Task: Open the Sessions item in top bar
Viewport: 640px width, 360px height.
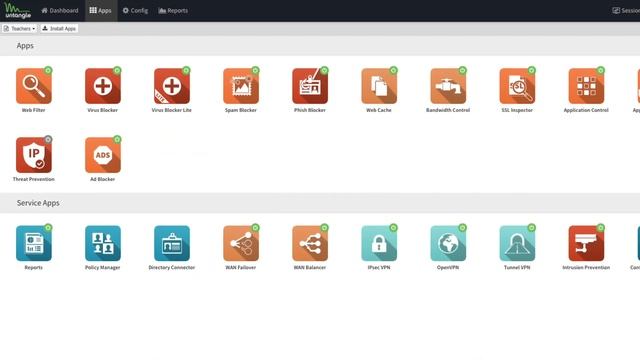Action: 626,11
